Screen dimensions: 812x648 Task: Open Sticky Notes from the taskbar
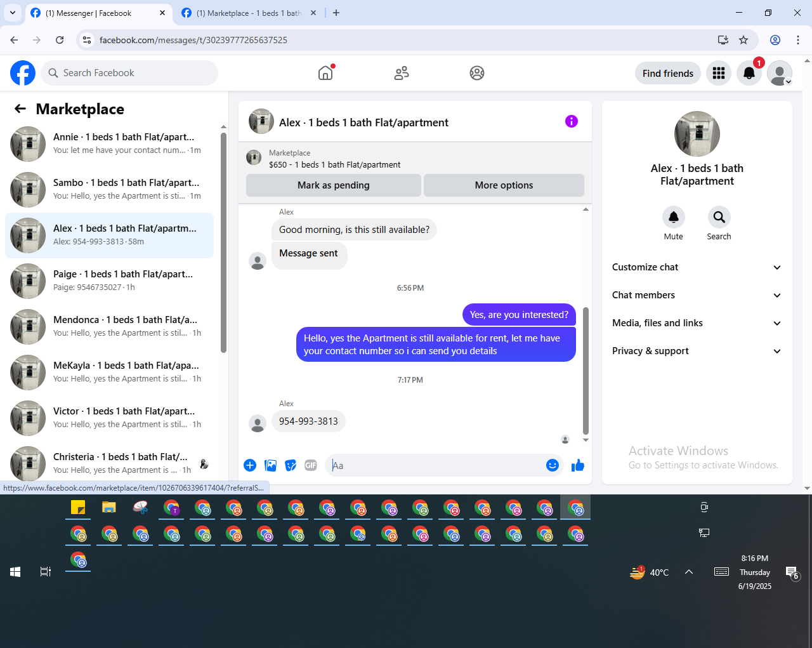[x=78, y=507]
